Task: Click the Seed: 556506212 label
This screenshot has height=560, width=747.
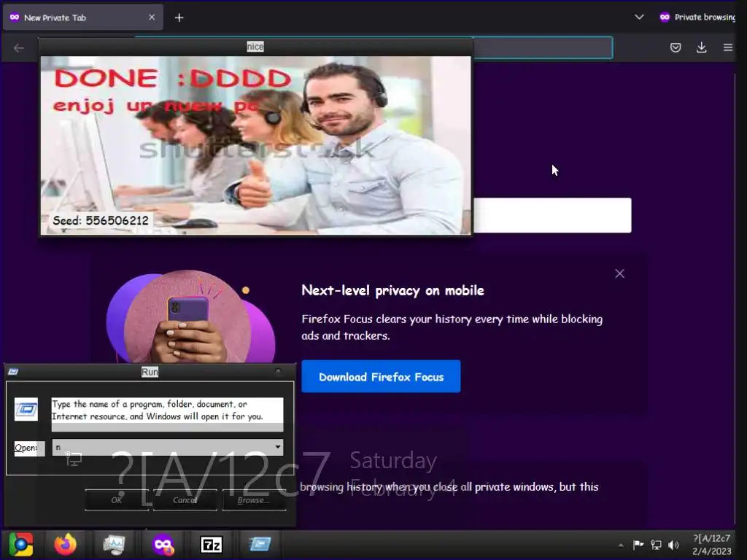Action: point(100,220)
